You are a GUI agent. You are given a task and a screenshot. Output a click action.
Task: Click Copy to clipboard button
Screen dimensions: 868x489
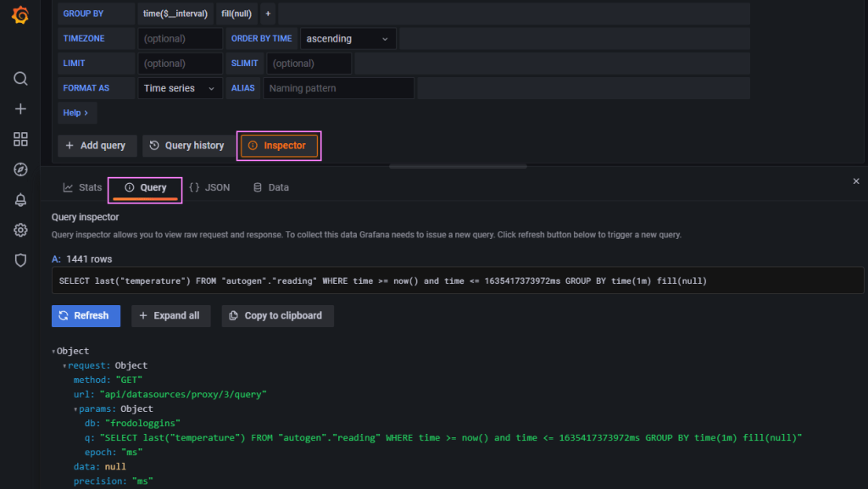(x=277, y=315)
